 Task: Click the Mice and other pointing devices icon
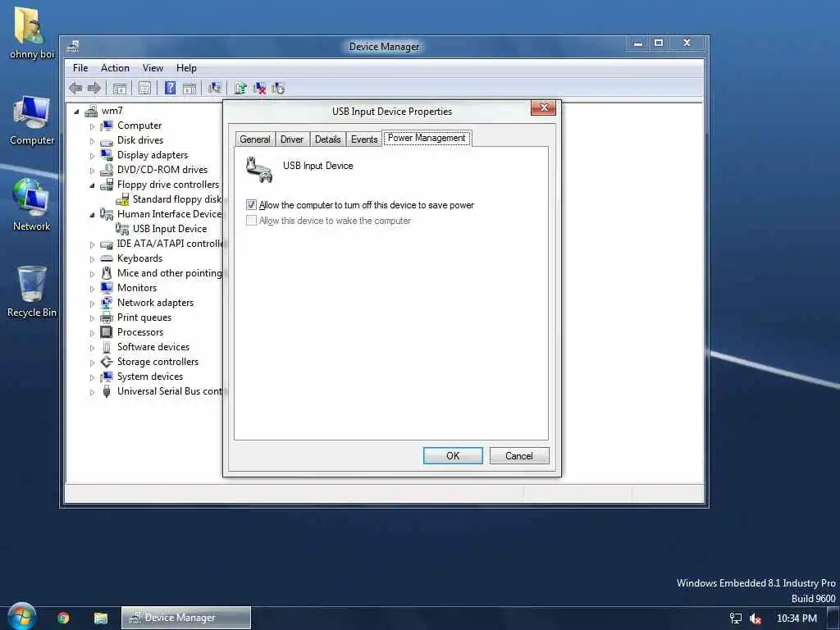point(107,273)
